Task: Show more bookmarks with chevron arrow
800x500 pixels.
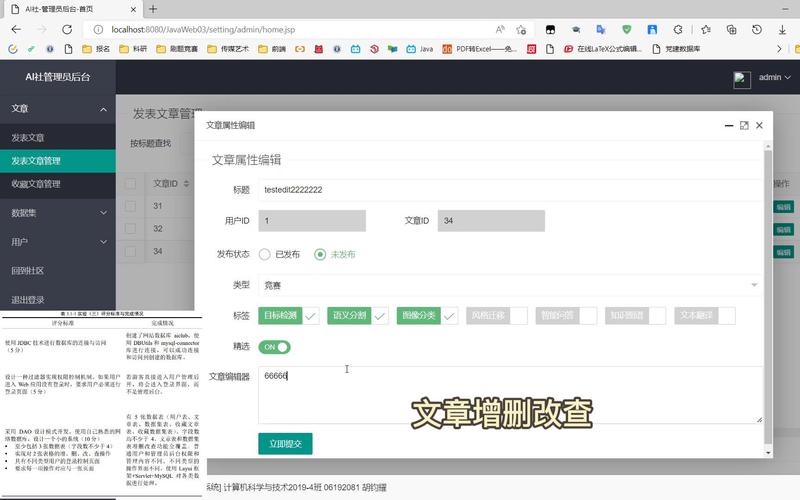Action: (x=779, y=49)
